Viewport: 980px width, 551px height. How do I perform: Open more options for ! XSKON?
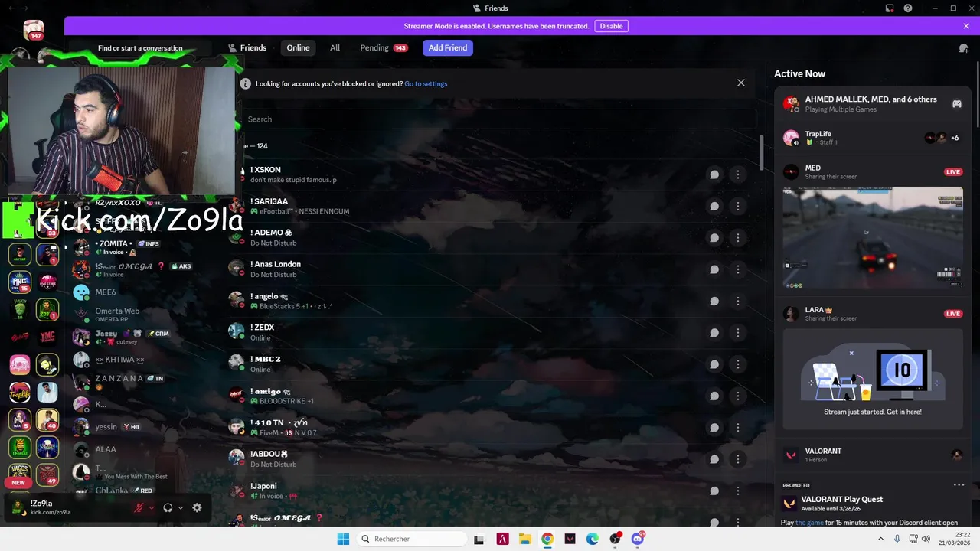click(x=737, y=174)
